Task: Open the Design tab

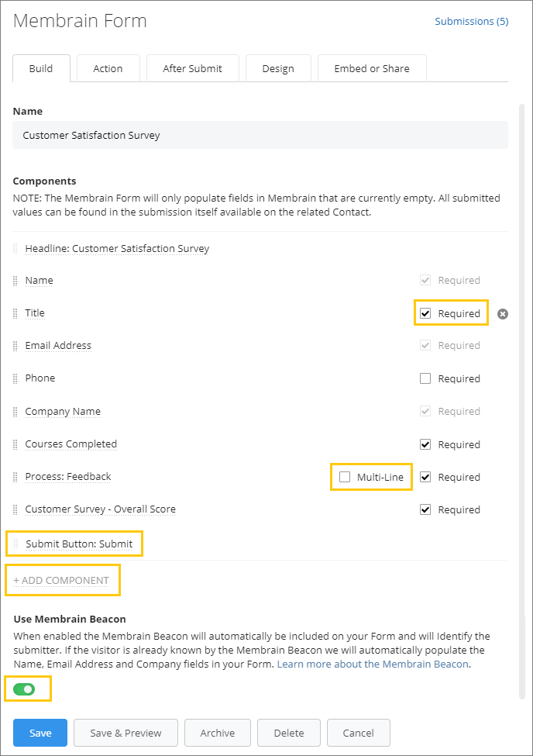Action: (278, 68)
